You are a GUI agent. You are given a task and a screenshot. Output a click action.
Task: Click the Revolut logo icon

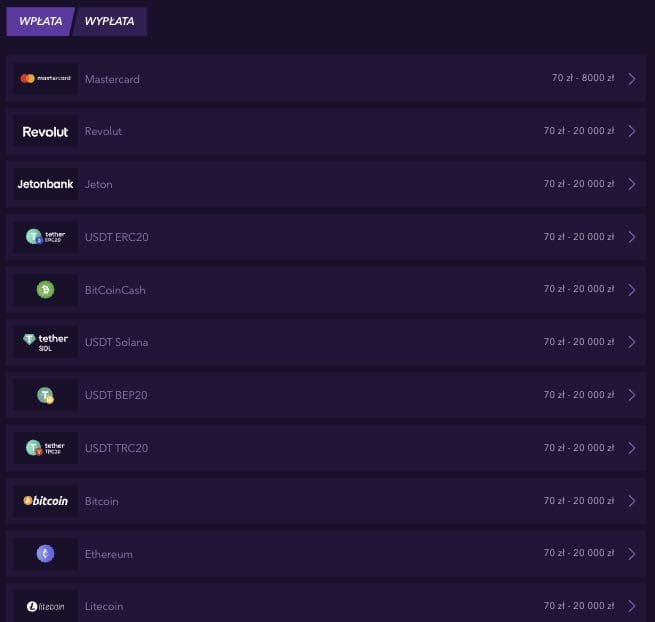click(45, 132)
